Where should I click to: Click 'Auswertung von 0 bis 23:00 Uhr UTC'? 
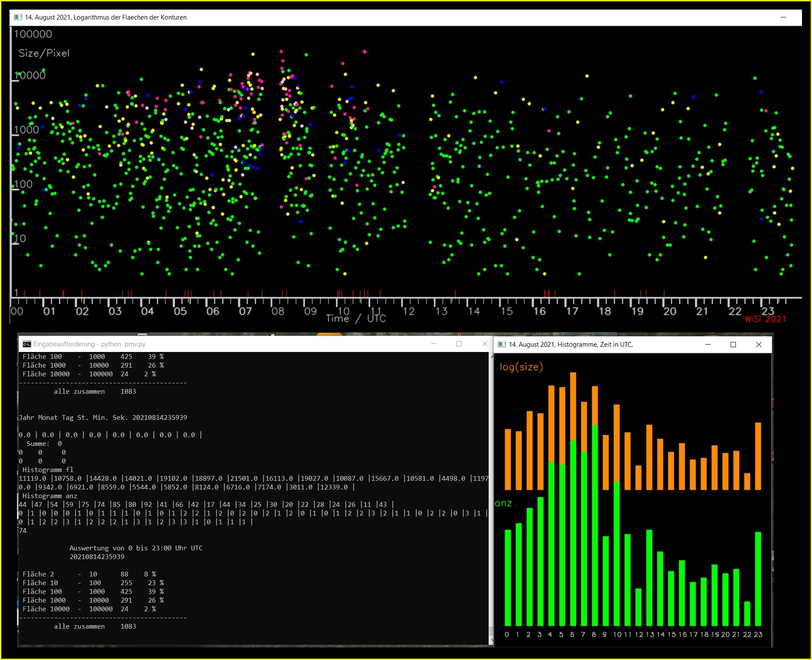(136, 548)
